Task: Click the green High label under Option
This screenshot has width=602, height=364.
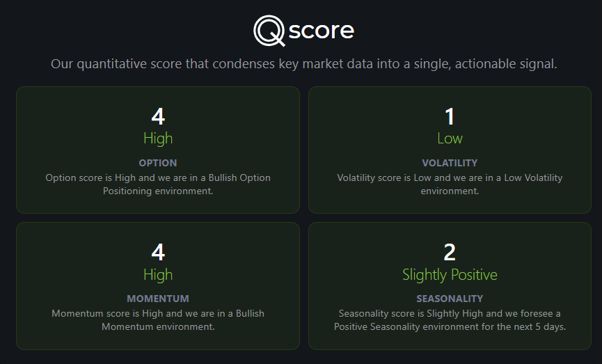Action: tap(158, 139)
